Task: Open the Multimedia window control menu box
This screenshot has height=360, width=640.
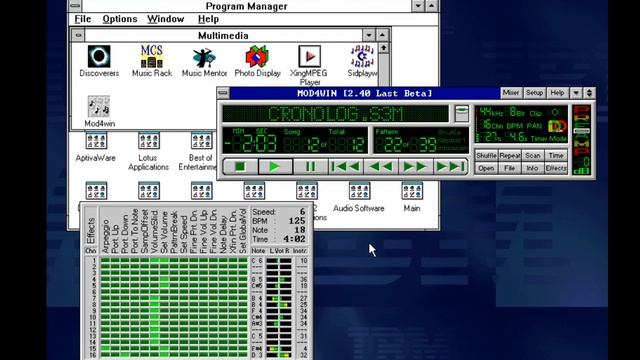Action: (x=78, y=36)
